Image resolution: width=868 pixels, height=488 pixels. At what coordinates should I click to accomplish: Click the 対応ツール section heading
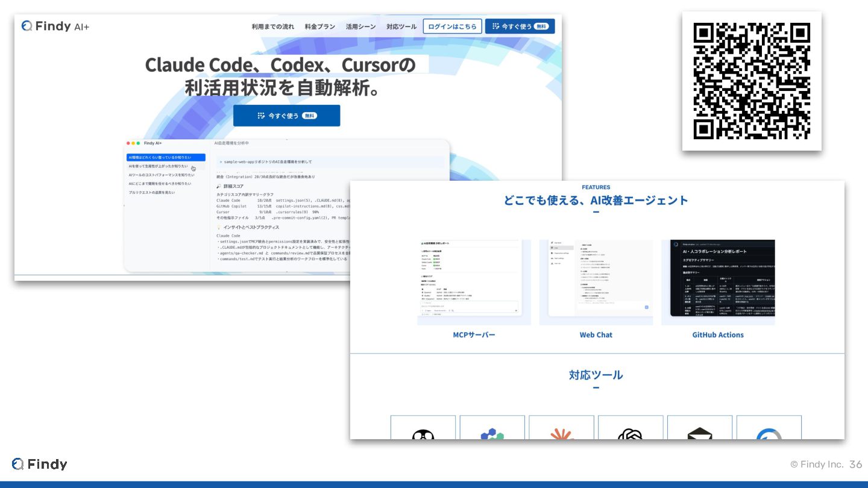pyautogui.click(x=596, y=375)
